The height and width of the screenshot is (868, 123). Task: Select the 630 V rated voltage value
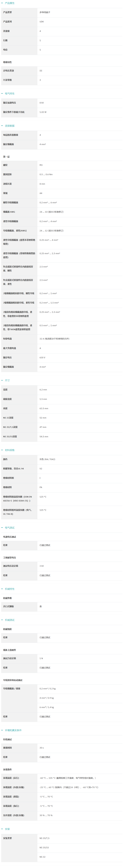[x=42, y=357]
